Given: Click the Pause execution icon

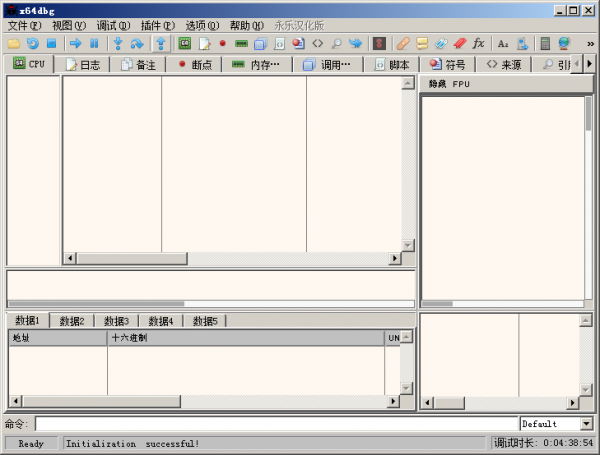Looking at the screenshot, I should coord(94,43).
